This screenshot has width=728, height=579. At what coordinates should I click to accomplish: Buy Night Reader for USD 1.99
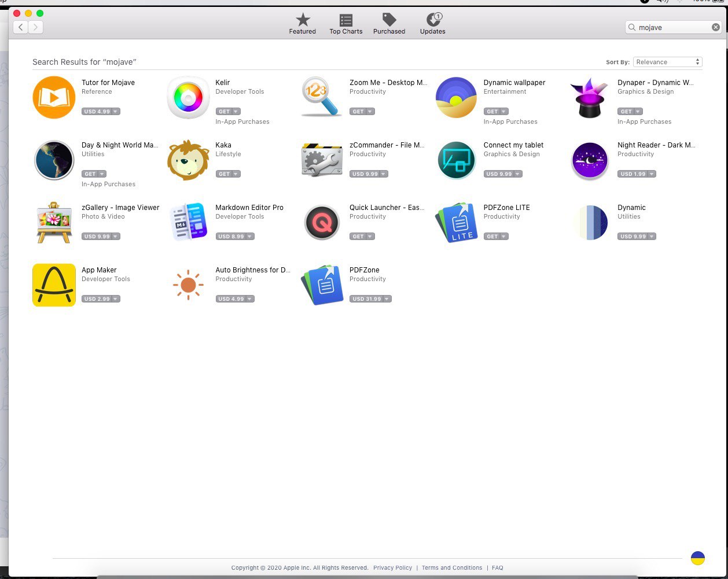[x=637, y=174]
